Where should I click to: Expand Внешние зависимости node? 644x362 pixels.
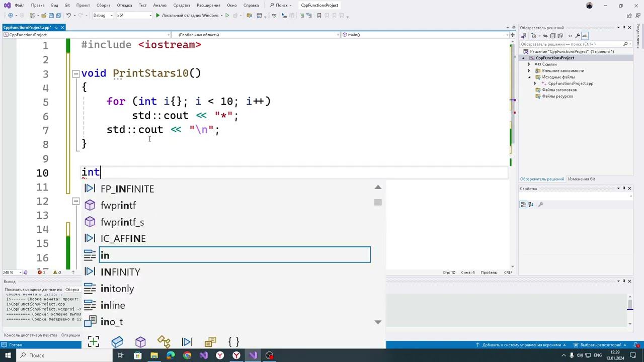tap(529, 71)
